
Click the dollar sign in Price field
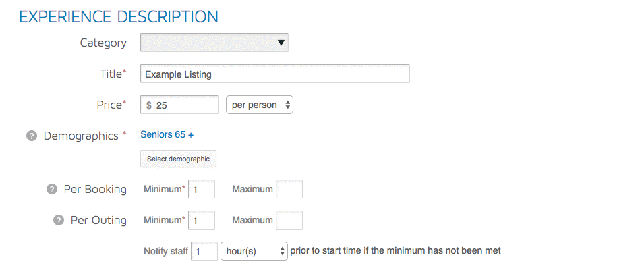tap(148, 105)
